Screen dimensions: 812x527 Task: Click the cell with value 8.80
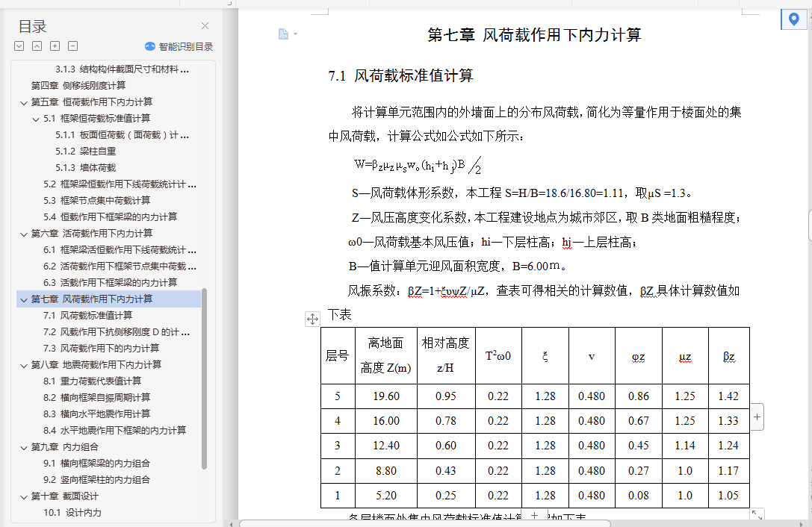[x=385, y=471]
